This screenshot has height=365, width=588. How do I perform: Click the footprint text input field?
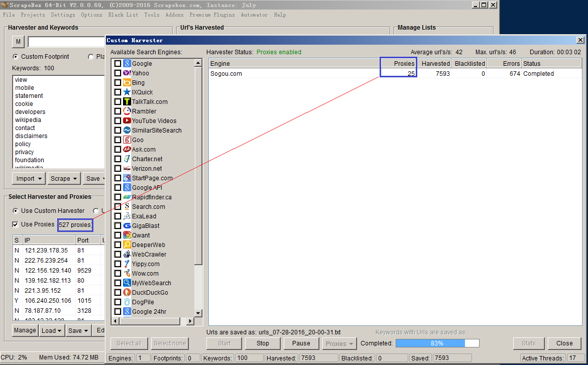coord(66,42)
